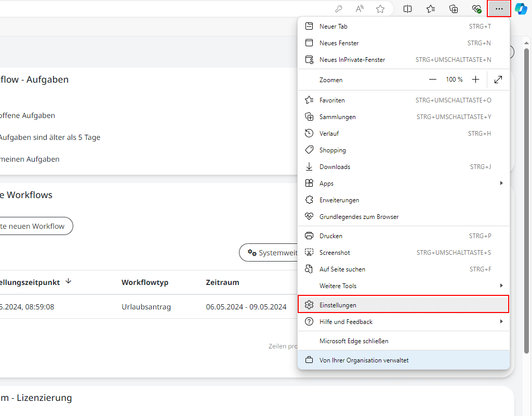The width and height of the screenshot is (532, 416).
Task: Decrease zoom with the minus button
Action: (433, 80)
